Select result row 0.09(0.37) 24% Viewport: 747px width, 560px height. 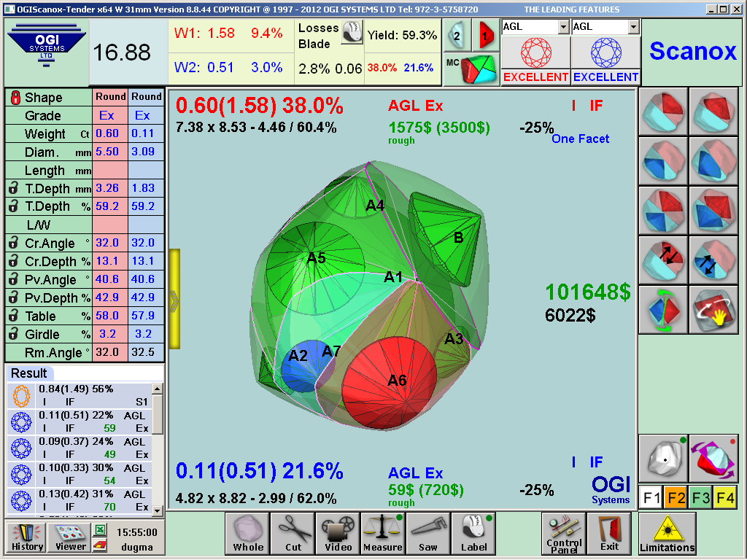(80, 448)
